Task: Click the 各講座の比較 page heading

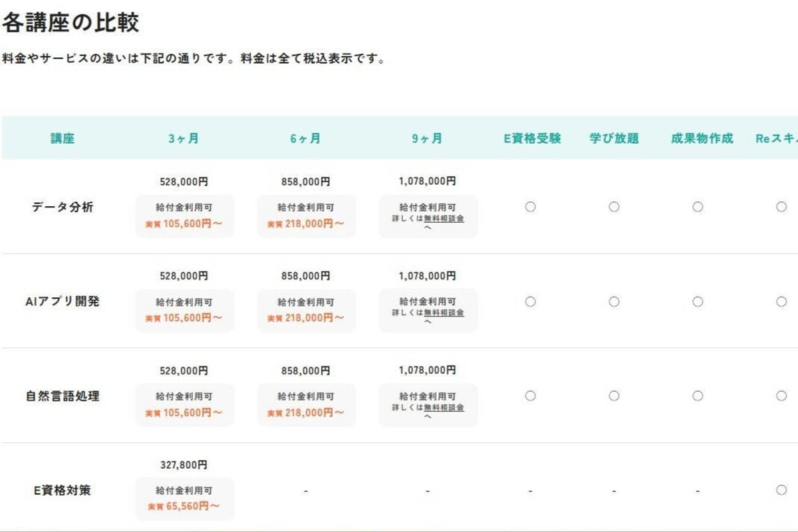Action: (x=70, y=23)
